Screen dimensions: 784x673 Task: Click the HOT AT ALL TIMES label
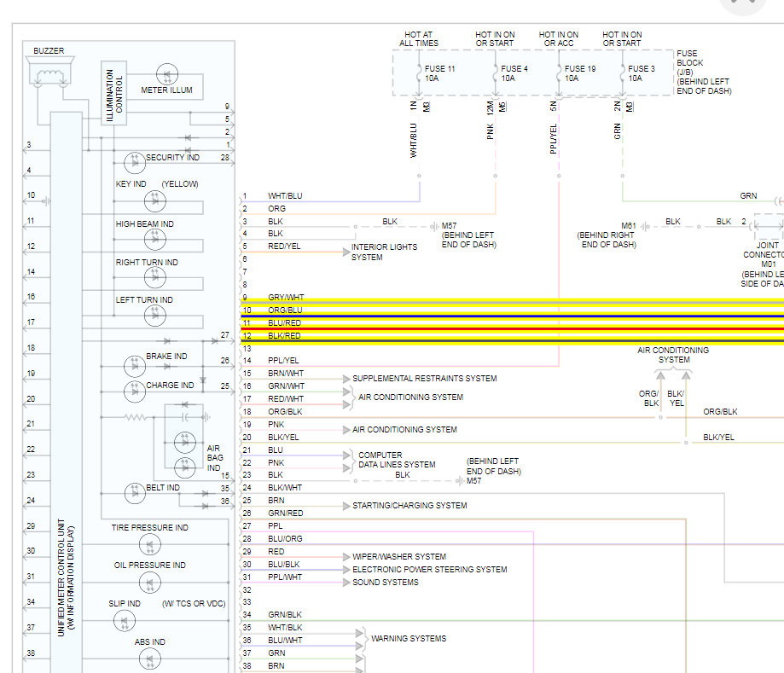pos(419,39)
